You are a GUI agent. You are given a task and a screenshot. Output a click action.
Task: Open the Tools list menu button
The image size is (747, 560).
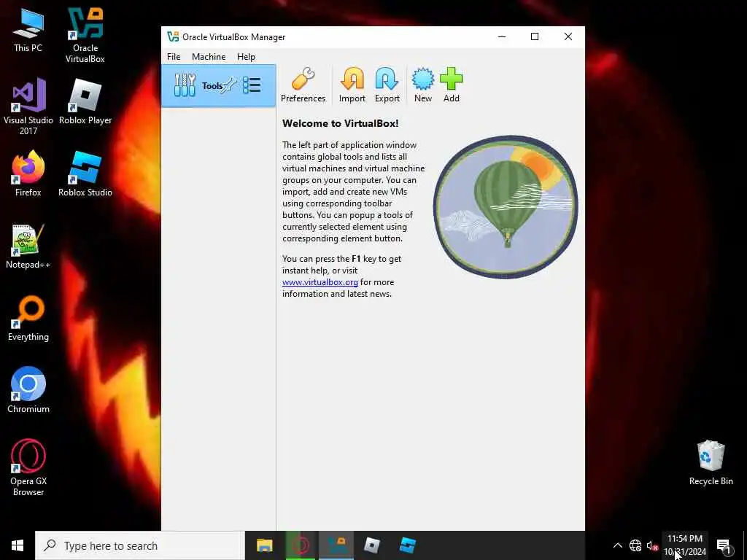pos(252,86)
